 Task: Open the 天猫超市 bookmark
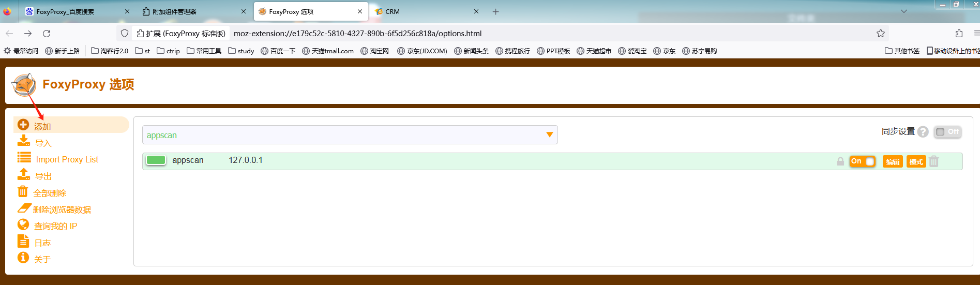[594, 51]
